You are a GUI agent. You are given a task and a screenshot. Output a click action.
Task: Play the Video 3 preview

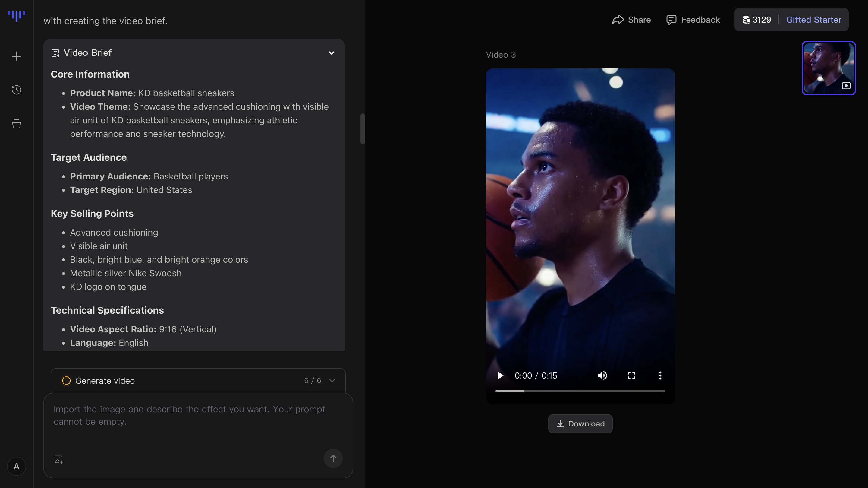tap(500, 376)
